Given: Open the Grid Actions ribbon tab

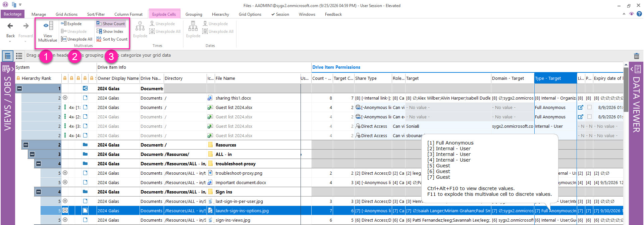Looking at the screenshot, I should (x=66, y=14).
